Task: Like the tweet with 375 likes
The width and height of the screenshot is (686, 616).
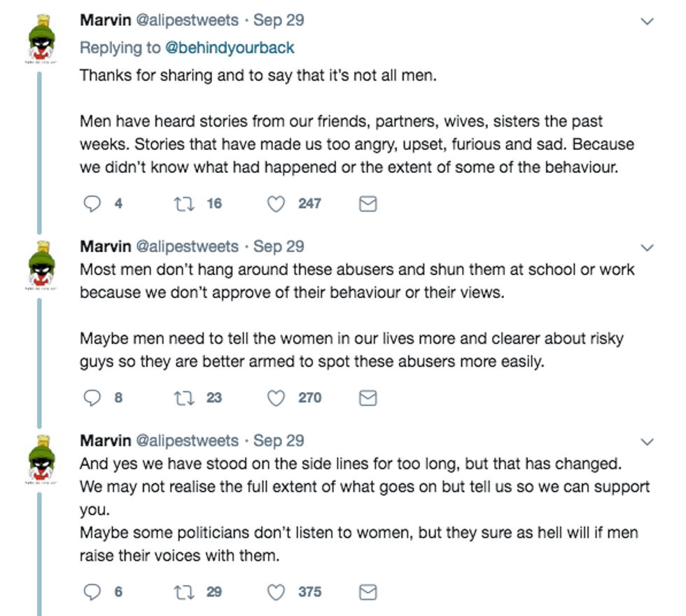Action: coord(274,591)
